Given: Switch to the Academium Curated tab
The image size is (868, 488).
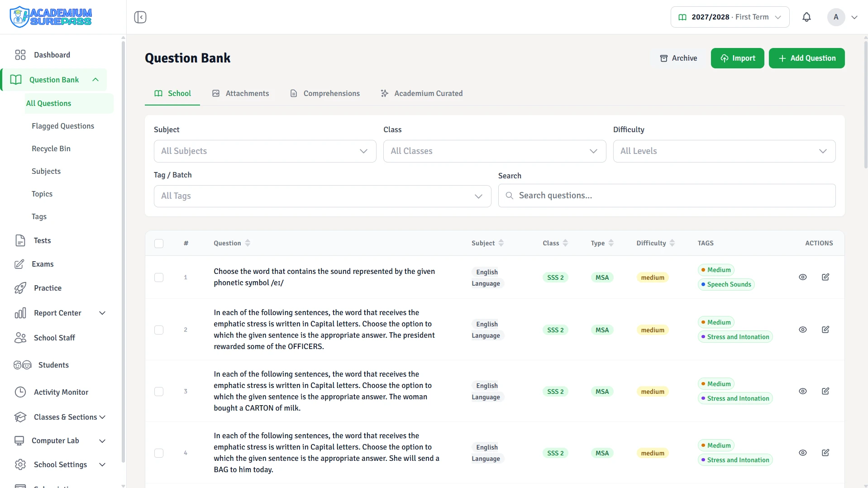Looking at the screenshot, I should (422, 93).
